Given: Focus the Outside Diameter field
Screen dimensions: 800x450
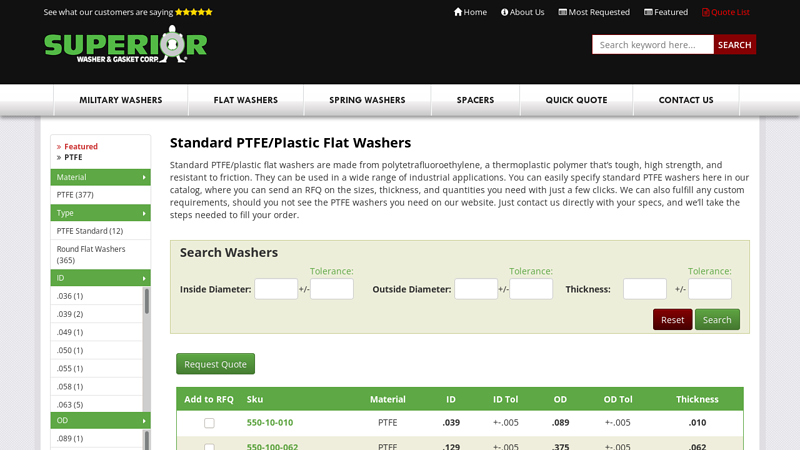Looking at the screenshot, I should click(x=476, y=289).
